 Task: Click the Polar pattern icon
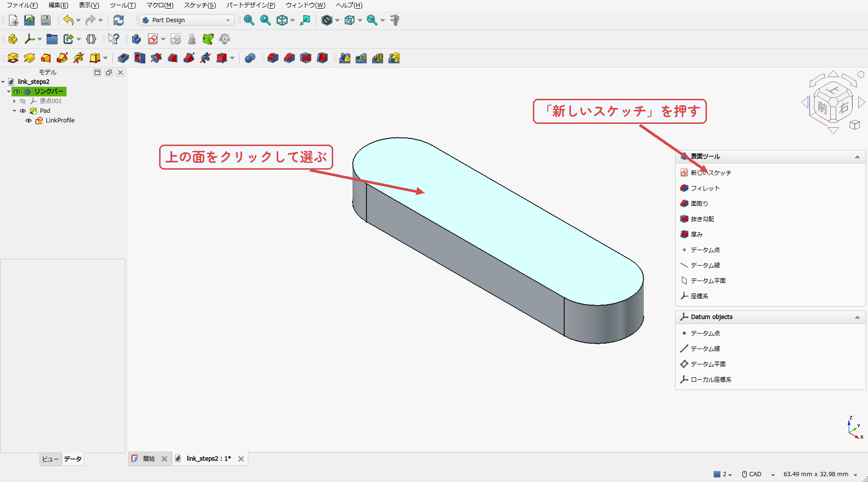[378, 58]
